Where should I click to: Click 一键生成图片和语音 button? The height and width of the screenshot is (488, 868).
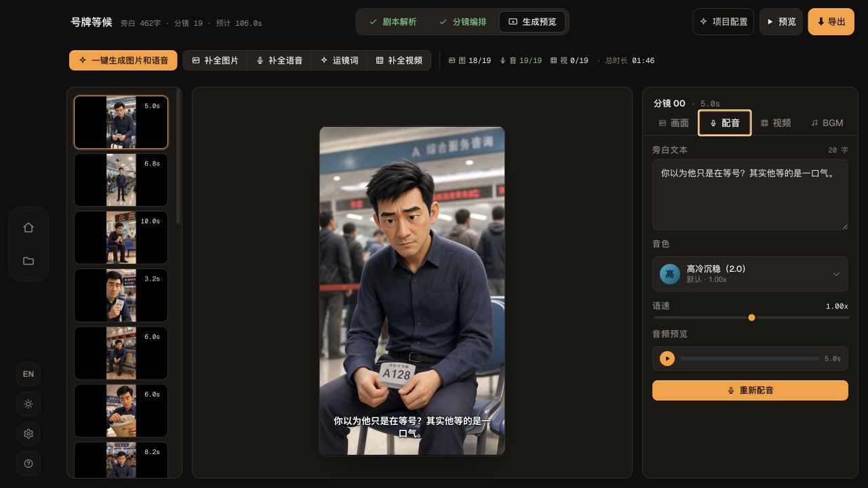(123, 60)
